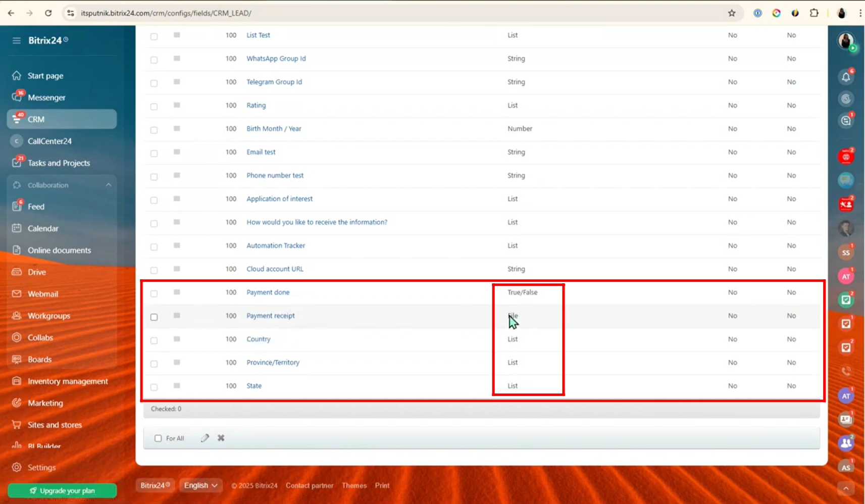
Task: Open the Province/Territory field link
Action: 273,362
